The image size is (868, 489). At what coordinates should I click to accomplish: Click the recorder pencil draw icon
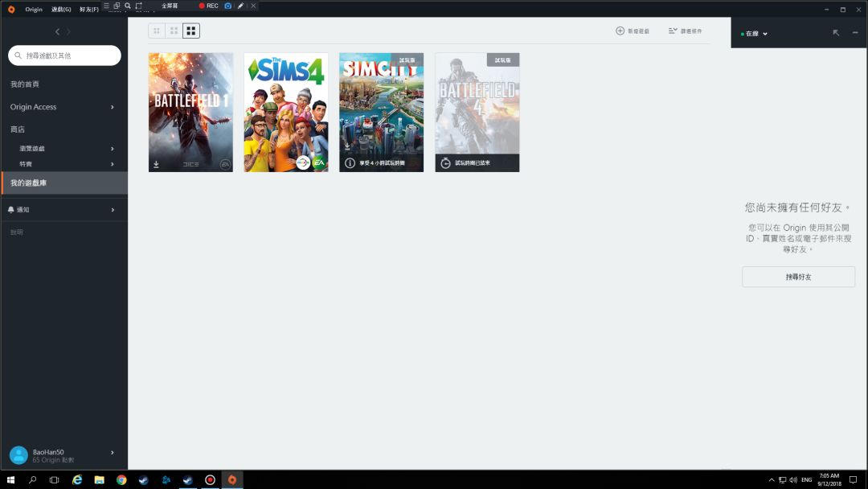click(x=240, y=6)
